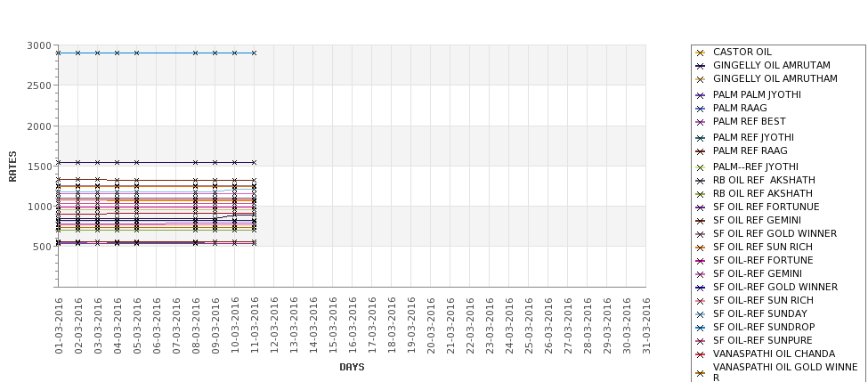Select the 28-03-2016 x-axis date
The width and height of the screenshot is (868, 382).
click(x=588, y=326)
